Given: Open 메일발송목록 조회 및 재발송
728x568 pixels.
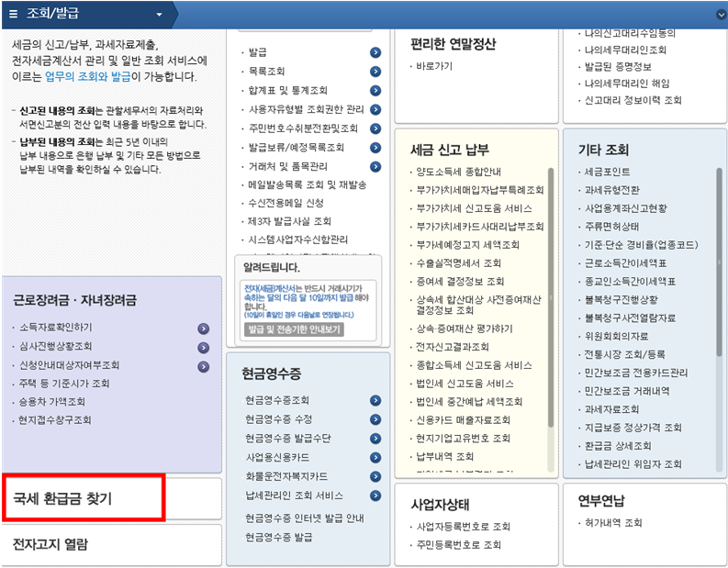Looking at the screenshot, I should [307, 185].
